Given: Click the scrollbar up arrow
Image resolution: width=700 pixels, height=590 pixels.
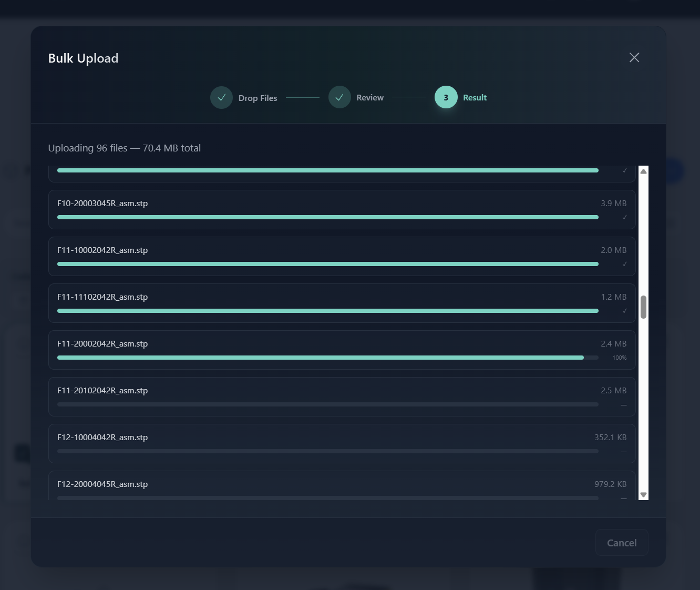Looking at the screenshot, I should click(643, 171).
